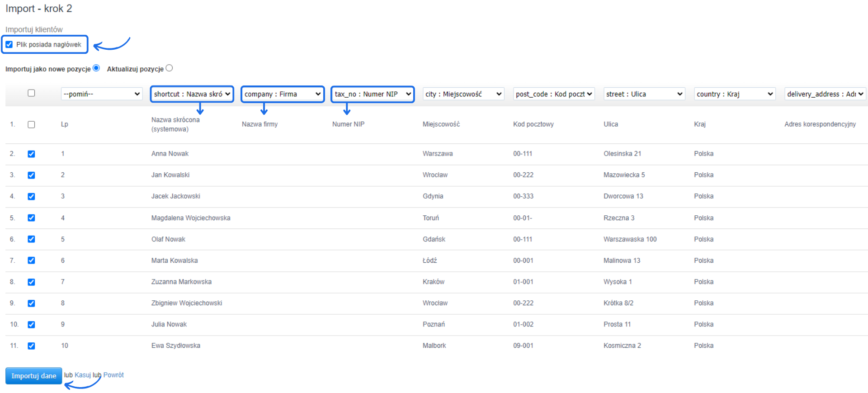Click the '00-01-' postal code cell
868x393 pixels.
coord(523,218)
